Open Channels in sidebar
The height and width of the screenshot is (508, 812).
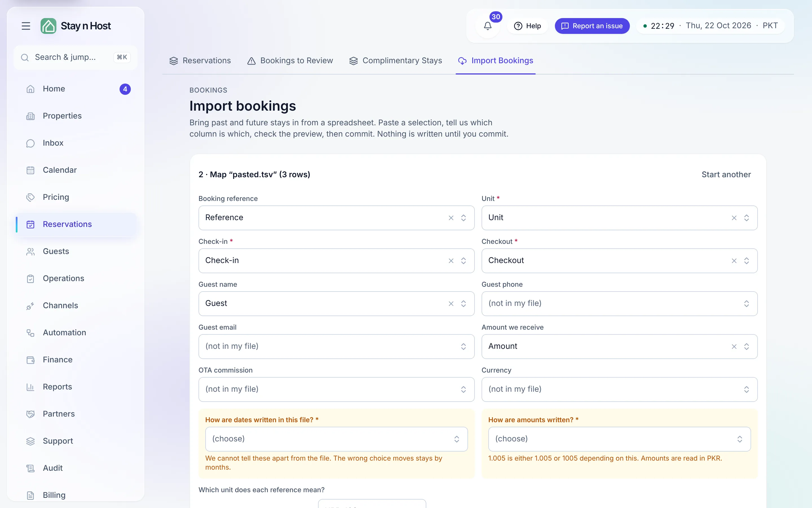[76, 306]
